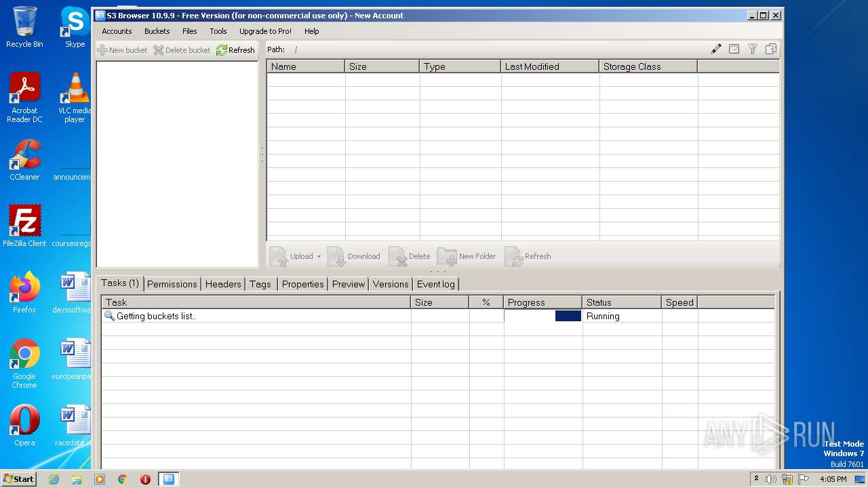Sort files by Name column
The height and width of the screenshot is (488, 868).
pyautogui.click(x=306, y=66)
